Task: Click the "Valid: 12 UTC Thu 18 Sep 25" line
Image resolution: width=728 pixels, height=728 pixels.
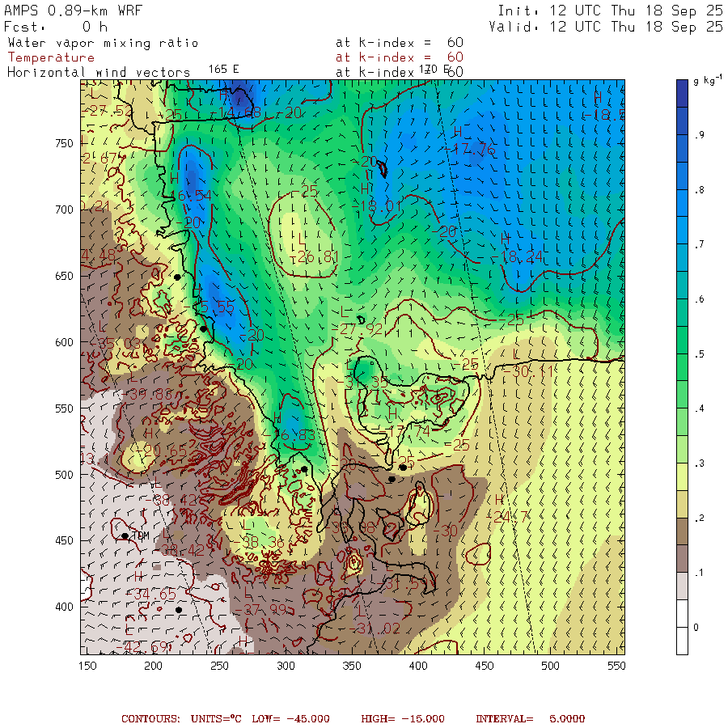Action: [606, 27]
